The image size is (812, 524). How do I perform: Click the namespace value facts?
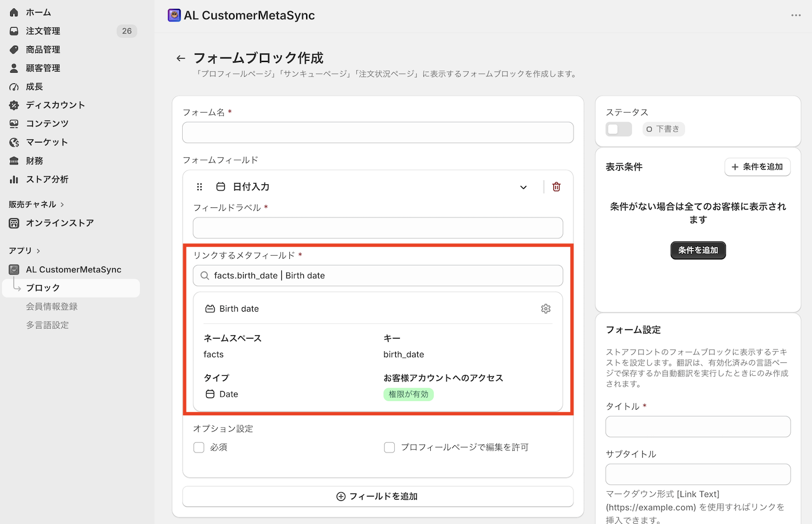tap(214, 354)
